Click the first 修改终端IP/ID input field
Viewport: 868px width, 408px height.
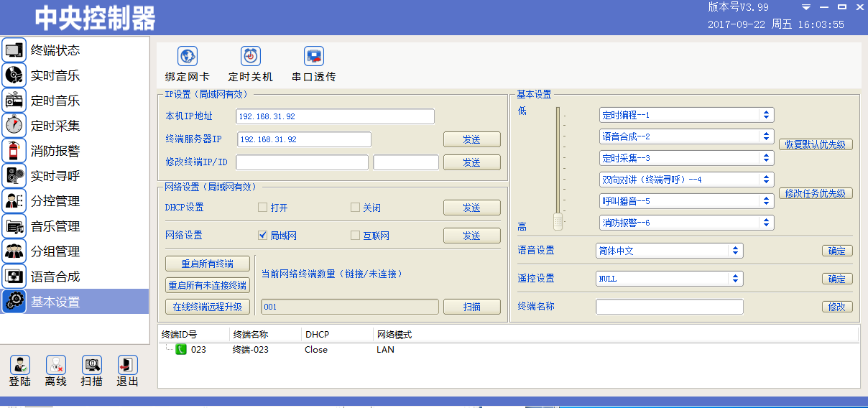point(302,162)
